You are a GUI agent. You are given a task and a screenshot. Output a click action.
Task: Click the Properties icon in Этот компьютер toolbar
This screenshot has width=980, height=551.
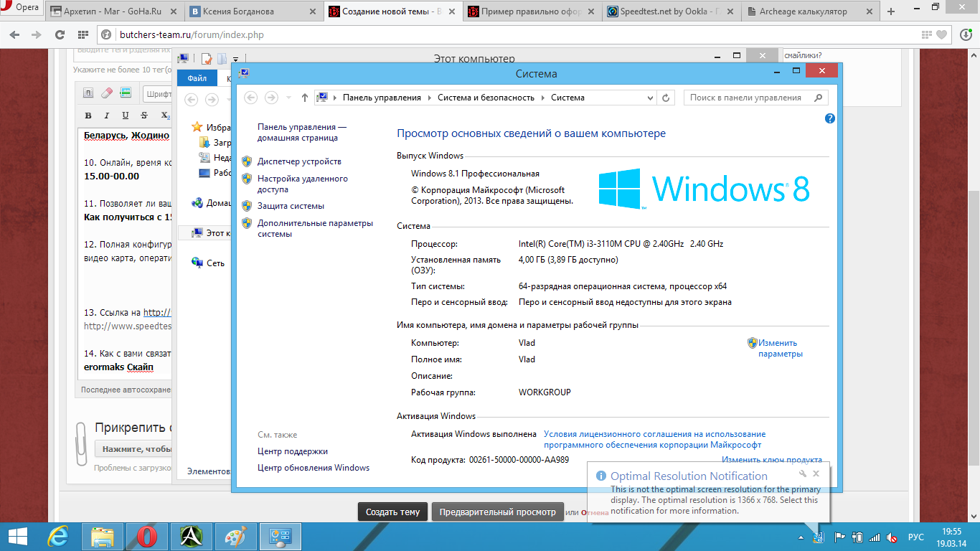[x=206, y=59]
